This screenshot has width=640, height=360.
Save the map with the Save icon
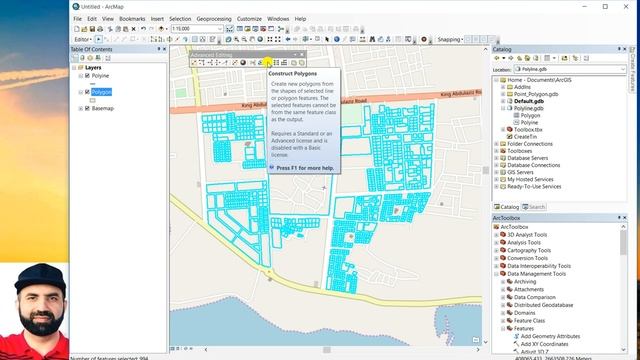(92, 29)
